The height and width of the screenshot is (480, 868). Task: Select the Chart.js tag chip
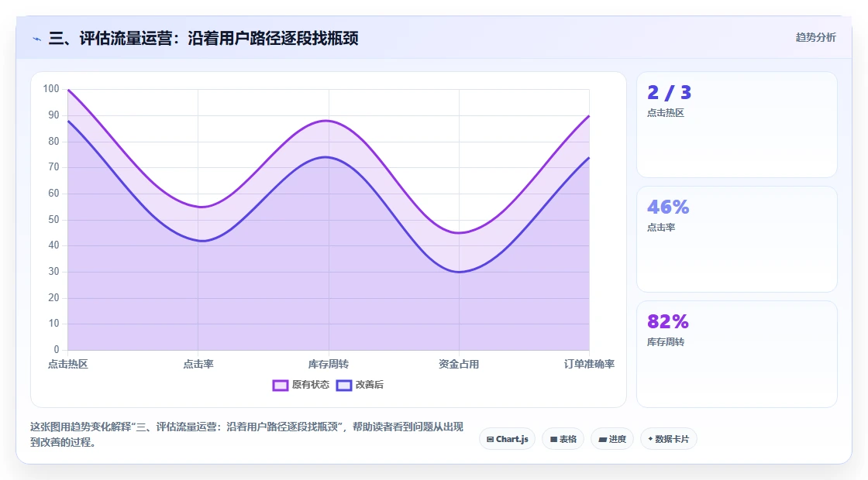pyautogui.click(x=507, y=439)
